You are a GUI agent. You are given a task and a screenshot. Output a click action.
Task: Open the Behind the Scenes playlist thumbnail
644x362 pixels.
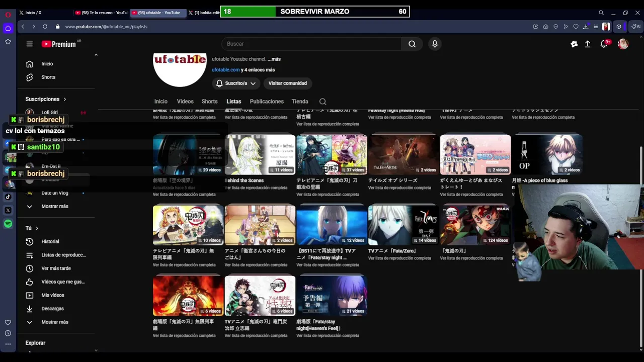click(260, 155)
